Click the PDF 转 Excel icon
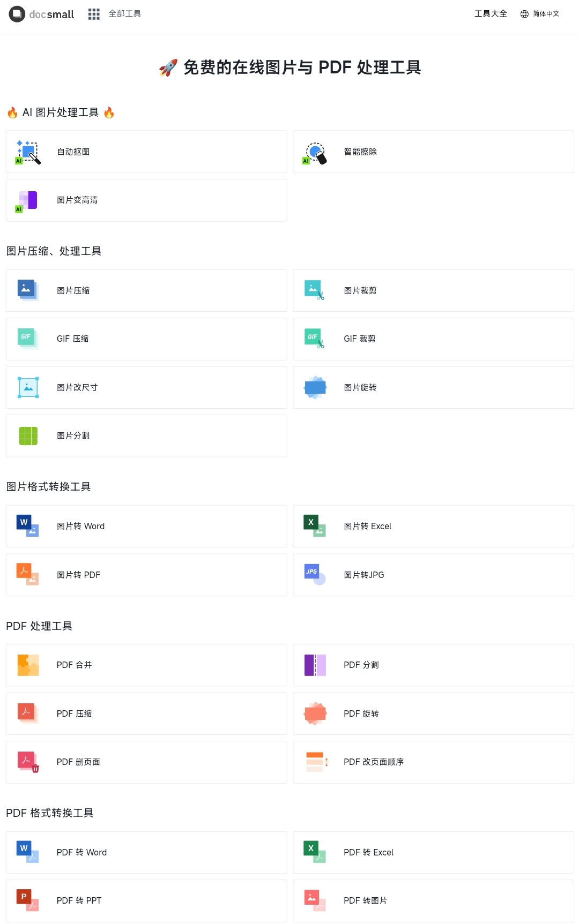This screenshot has height=924, width=579. [x=315, y=852]
